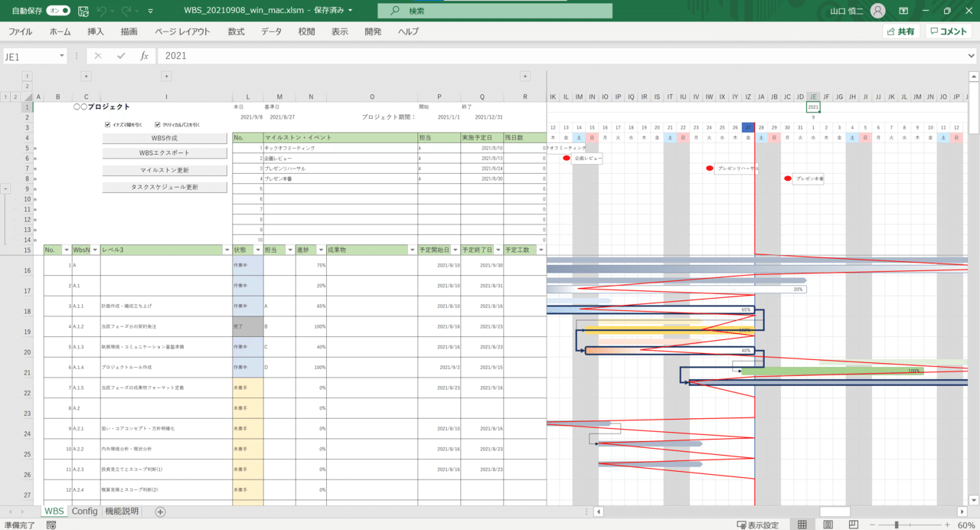Open 表示設定 display settings
980x530 pixels.
click(x=758, y=525)
